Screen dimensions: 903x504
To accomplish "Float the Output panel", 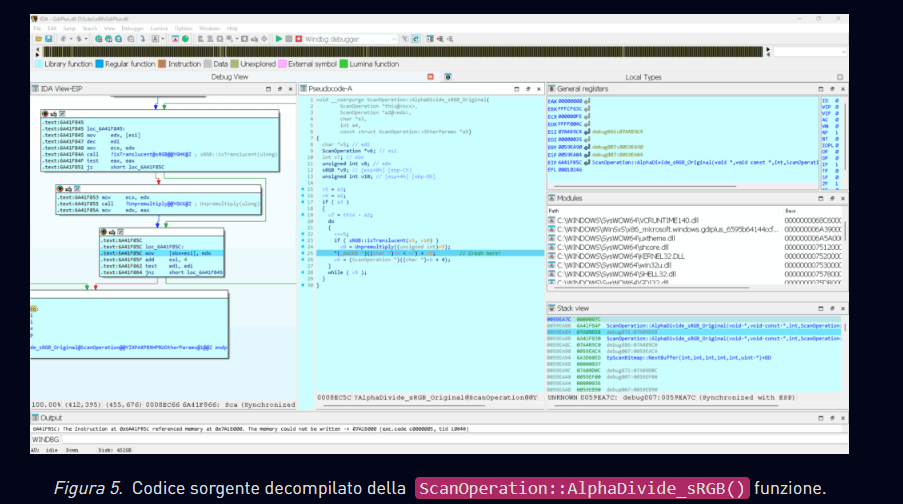I will click(832, 418).
